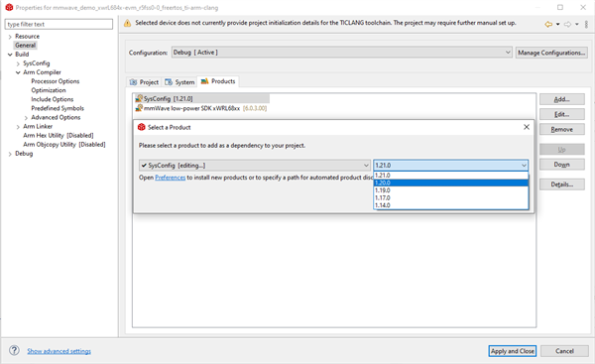Viewport: 595px width, 364px height.
Task: Select SysConfig [1.21.0] product row
Action: click(202, 98)
